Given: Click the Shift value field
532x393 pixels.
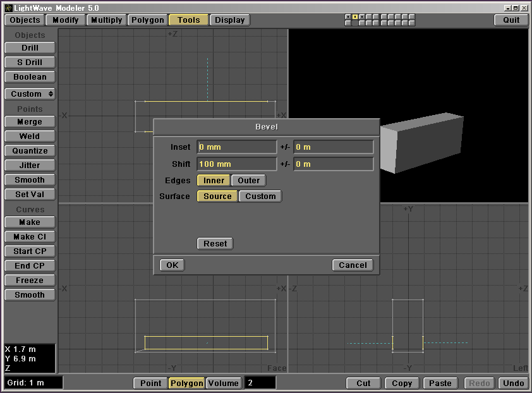Looking at the screenshot, I should (236, 164).
